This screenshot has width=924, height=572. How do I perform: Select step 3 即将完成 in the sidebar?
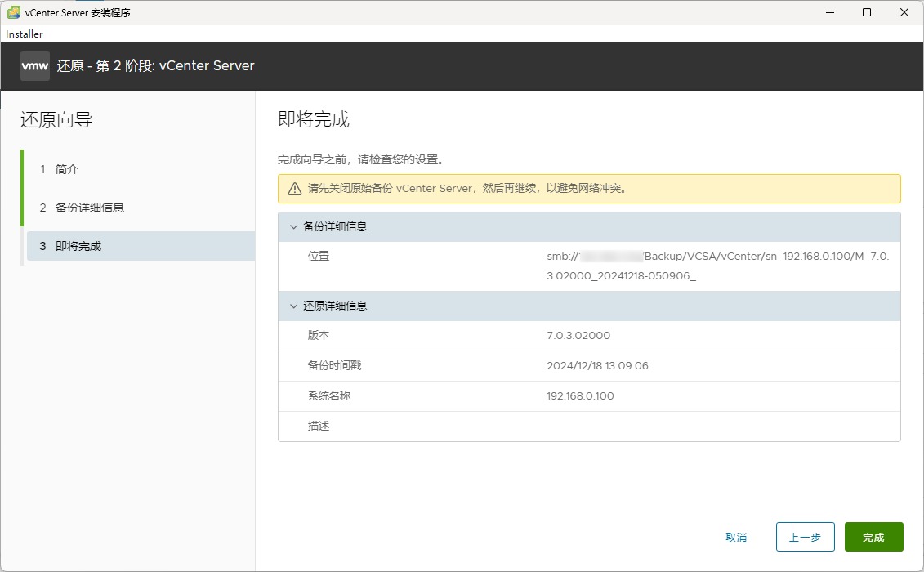[x=78, y=246]
